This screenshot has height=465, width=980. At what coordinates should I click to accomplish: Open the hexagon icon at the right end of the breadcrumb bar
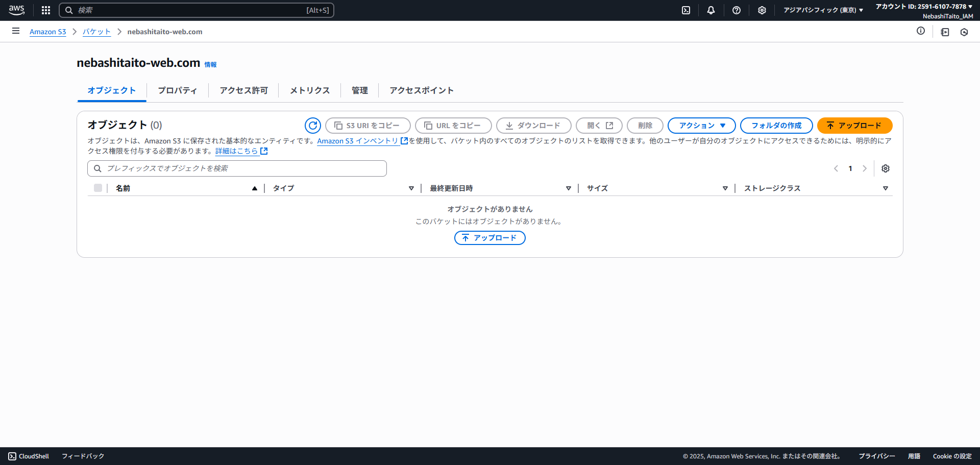click(964, 32)
